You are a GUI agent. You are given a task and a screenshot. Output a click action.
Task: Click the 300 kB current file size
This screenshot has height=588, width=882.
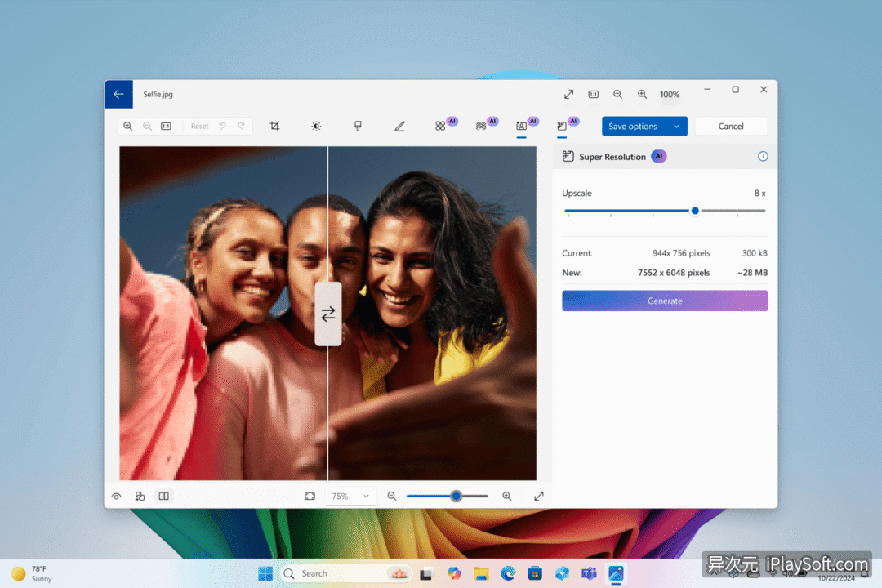point(755,253)
